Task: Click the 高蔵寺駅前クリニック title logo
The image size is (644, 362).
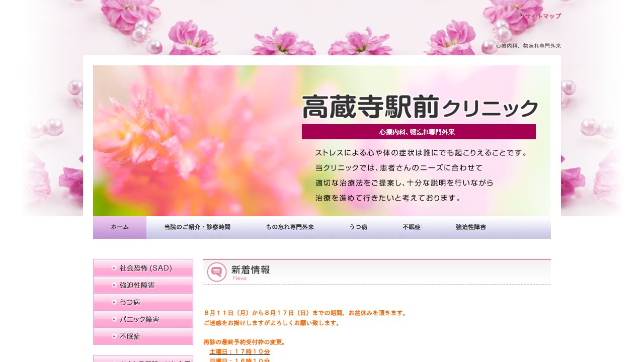Action: pos(420,107)
